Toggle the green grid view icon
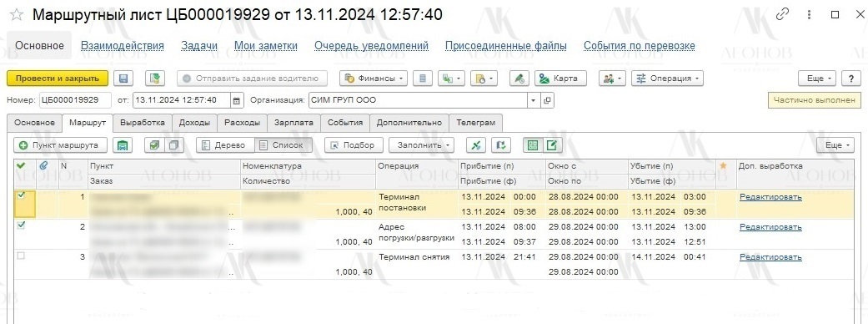868x324 pixels. point(533,144)
